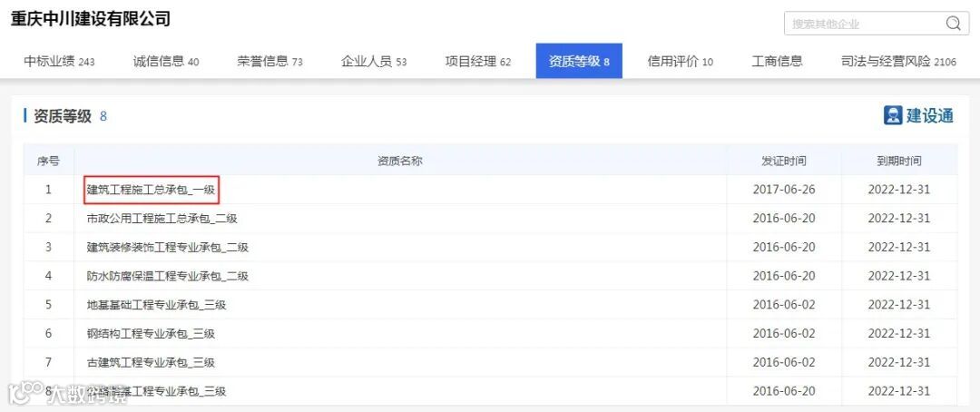Click serial number 1 cell

pos(48,190)
